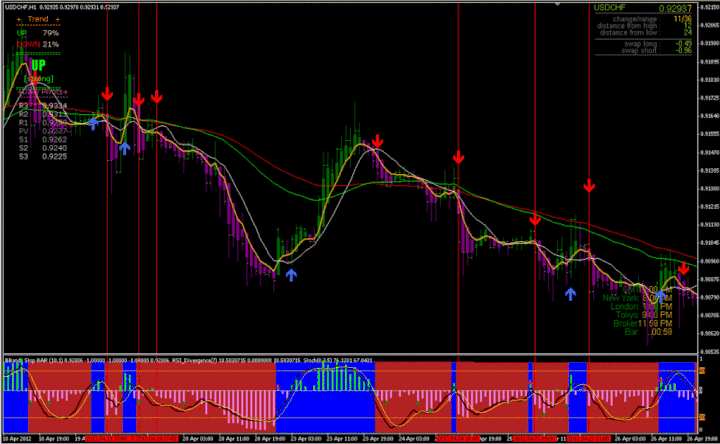Click the Daily Pivots heading
Screen dimensions: 720x444
coord(43,92)
